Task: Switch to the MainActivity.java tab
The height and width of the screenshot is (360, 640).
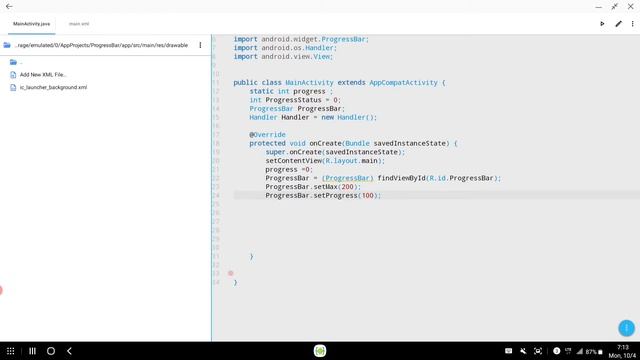Action: 31,24
